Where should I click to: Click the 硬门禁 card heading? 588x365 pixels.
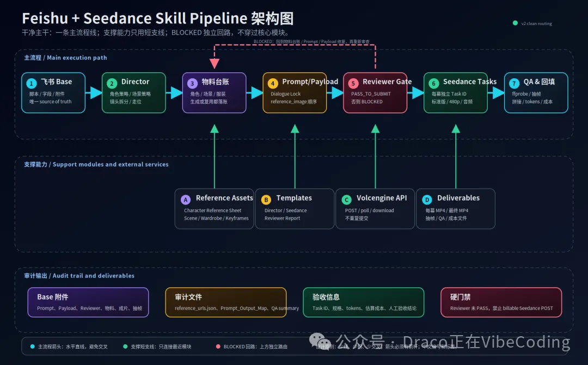[460, 297]
